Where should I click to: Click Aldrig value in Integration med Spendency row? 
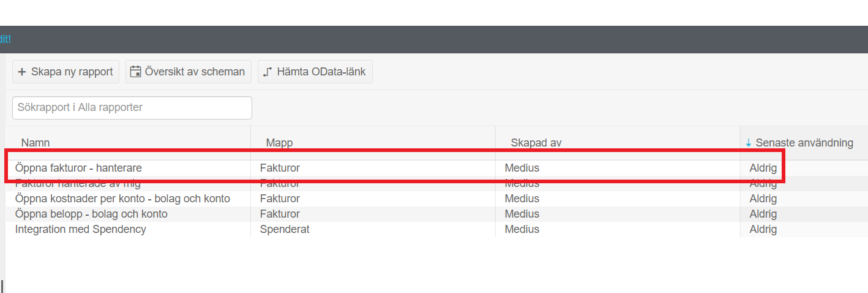[763, 229]
